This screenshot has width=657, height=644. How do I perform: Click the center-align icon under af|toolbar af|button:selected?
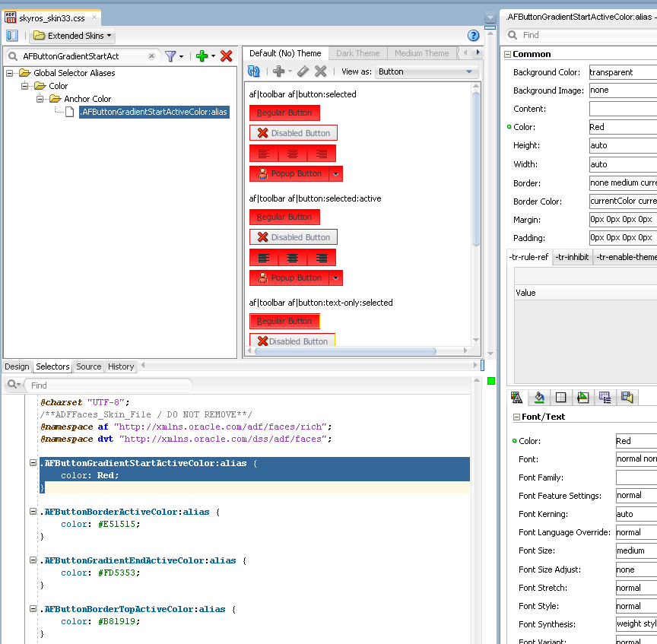tap(293, 154)
